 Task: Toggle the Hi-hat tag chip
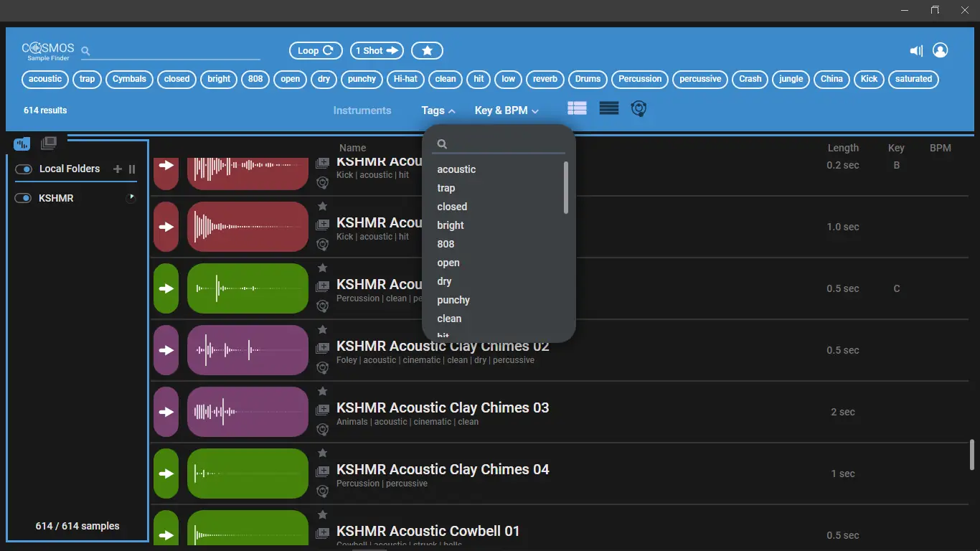click(x=405, y=79)
